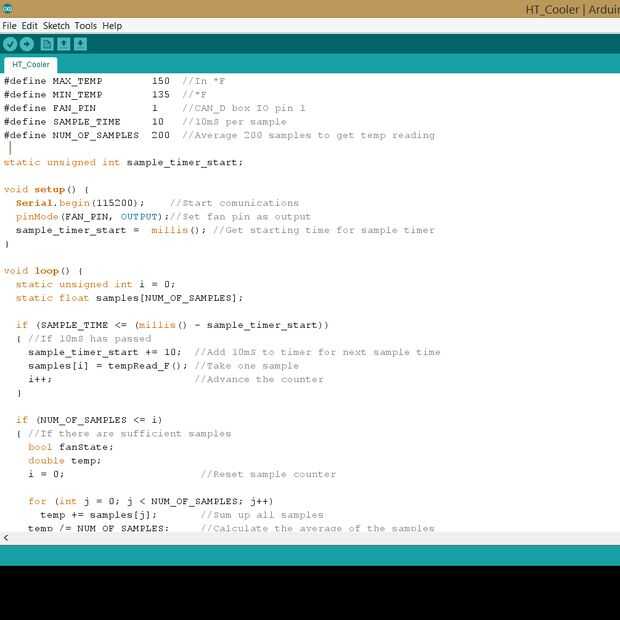Click '//If there are sufficient samples' comment
Screen dimensions: 620x620
click(x=130, y=434)
